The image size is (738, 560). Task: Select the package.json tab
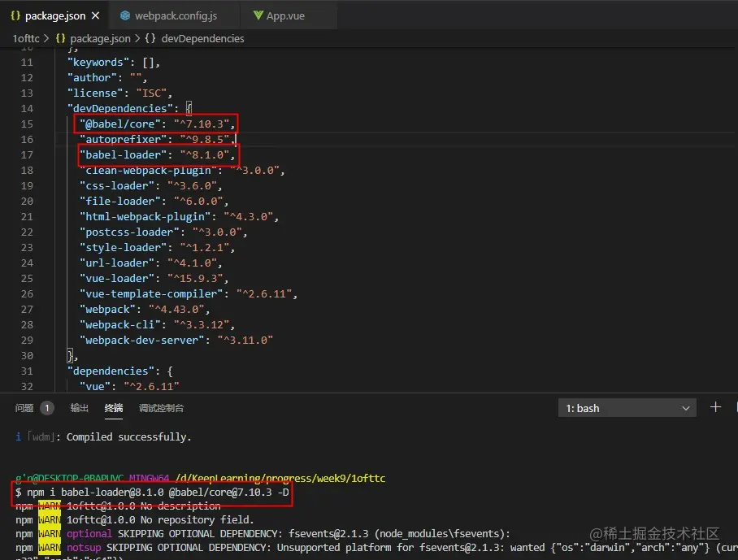click(x=54, y=15)
